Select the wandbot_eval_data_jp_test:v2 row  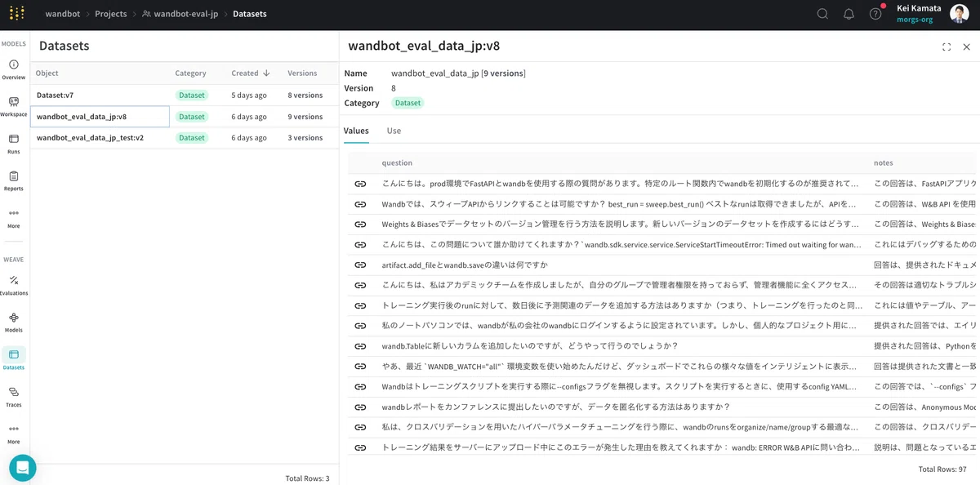point(185,138)
